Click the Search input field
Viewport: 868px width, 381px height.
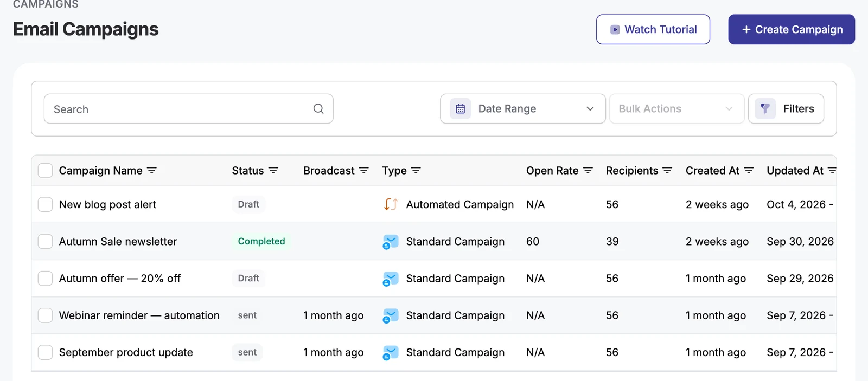(188, 109)
